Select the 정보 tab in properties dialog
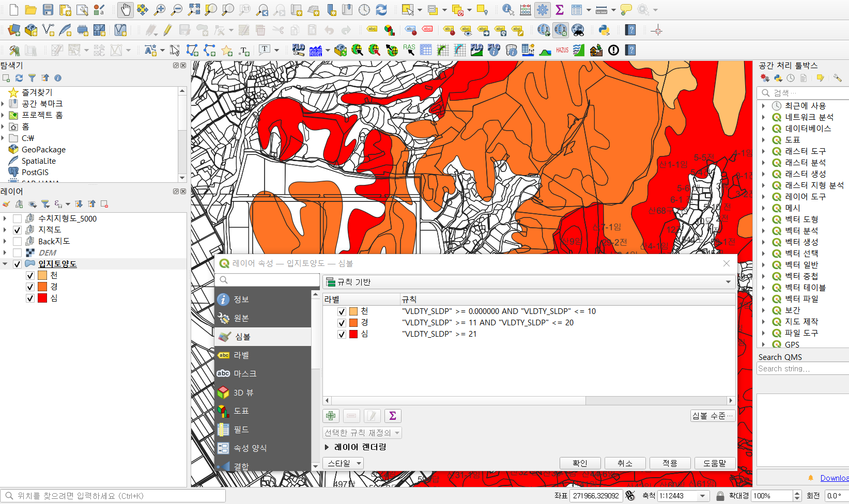849x504 pixels. pos(263,300)
